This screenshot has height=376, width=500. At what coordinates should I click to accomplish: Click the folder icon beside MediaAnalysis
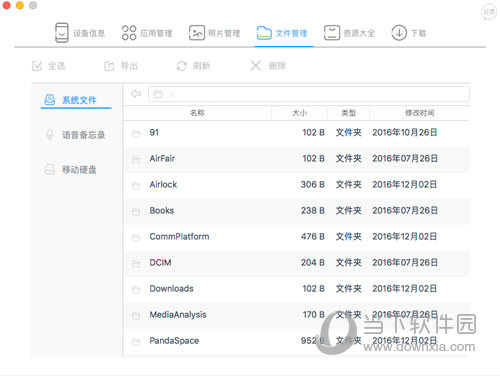(x=136, y=316)
